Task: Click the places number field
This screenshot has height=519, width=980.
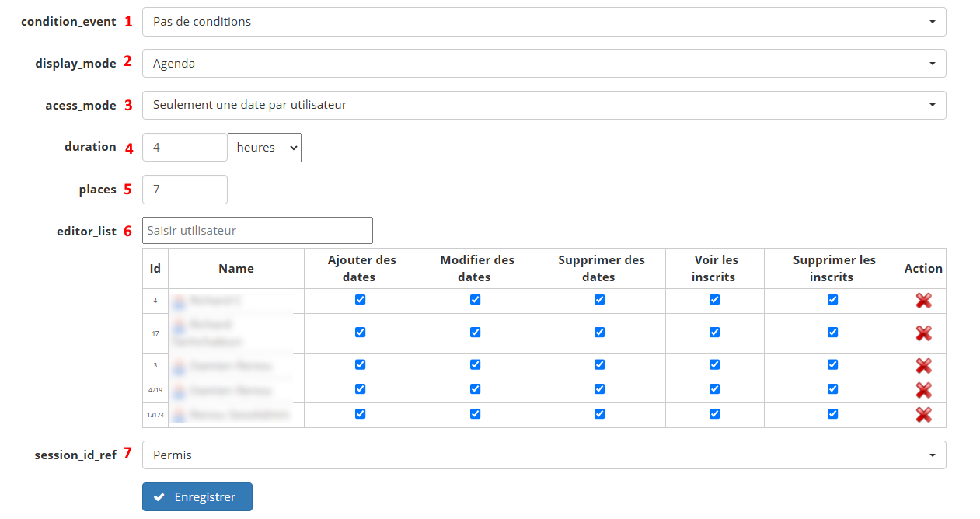Action: [184, 190]
